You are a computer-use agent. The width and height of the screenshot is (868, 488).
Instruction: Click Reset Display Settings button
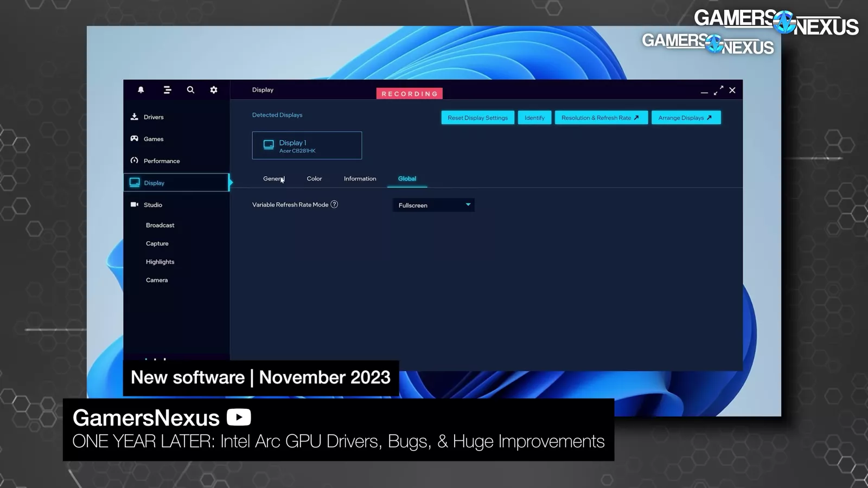click(x=477, y=118)
